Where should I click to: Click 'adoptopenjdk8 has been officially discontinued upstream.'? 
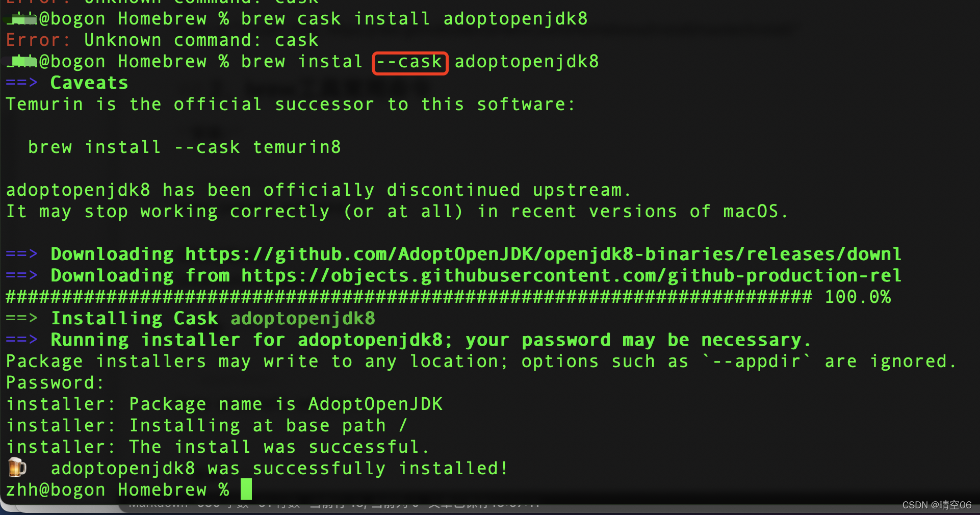[319, 190]
